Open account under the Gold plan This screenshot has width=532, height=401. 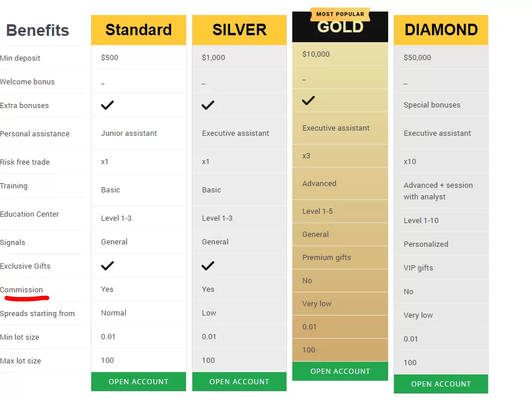pyautogui.click(x=340, y=371)
